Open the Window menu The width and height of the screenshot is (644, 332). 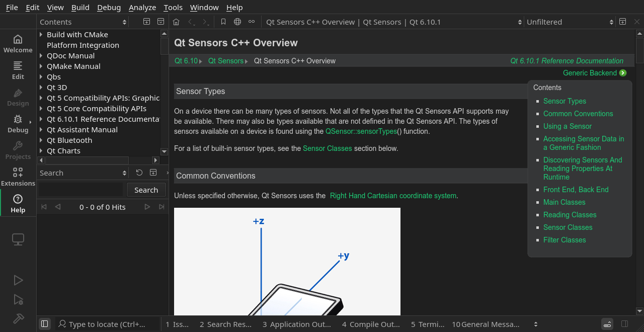[x=204, y=7]
